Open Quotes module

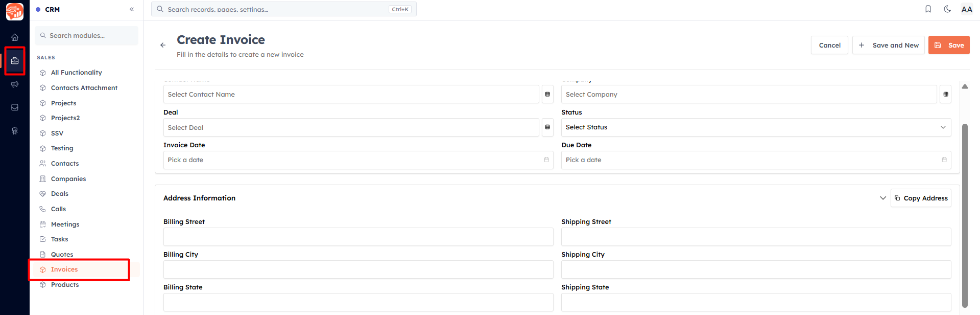pos(62,255)
